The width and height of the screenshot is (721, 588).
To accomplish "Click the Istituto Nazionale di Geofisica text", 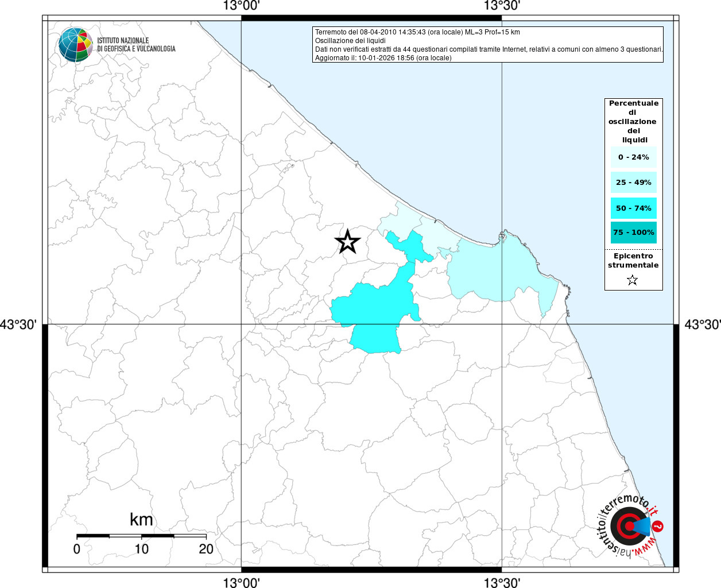I will point(136,45).
